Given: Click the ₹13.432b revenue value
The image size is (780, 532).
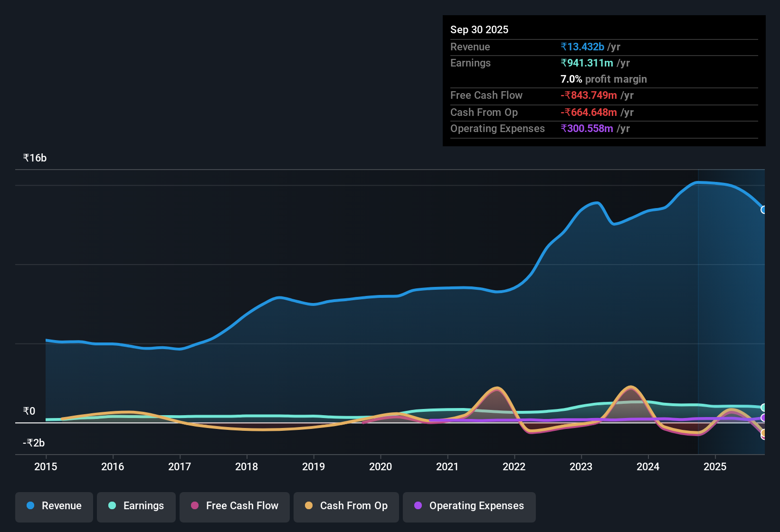Looking at the screenshot, I should point(582,47).
